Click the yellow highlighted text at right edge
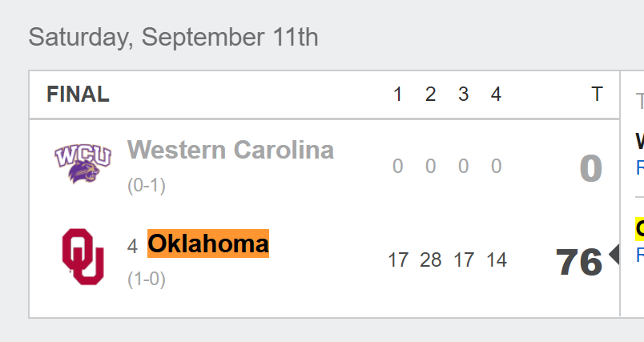The width and height of the screenshot is (644, 342). coord(639,229)
